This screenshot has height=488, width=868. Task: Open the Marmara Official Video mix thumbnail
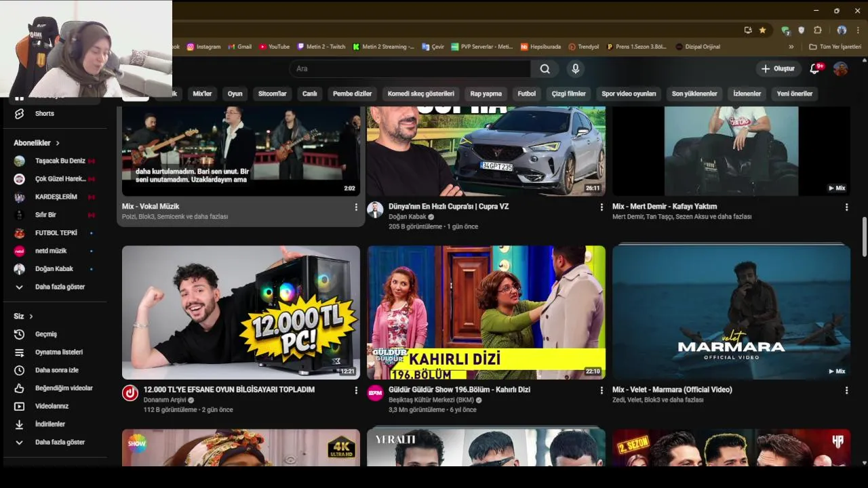[731, 312]
